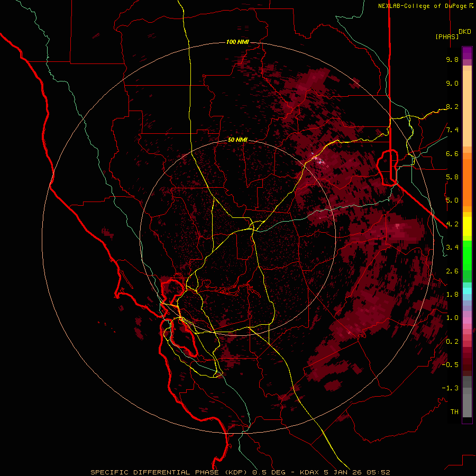
Task: Select the 9.0 value on the color scale
Action: tap(452, 83)
